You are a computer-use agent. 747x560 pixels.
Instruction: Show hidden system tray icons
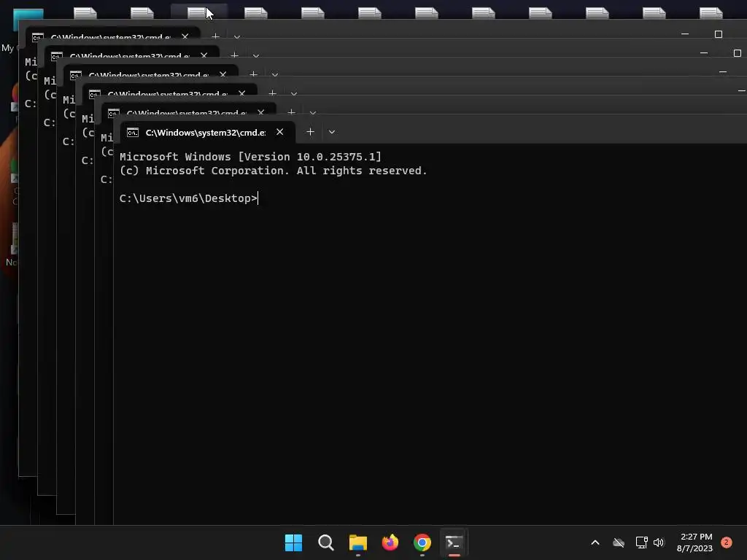point(595,542)
